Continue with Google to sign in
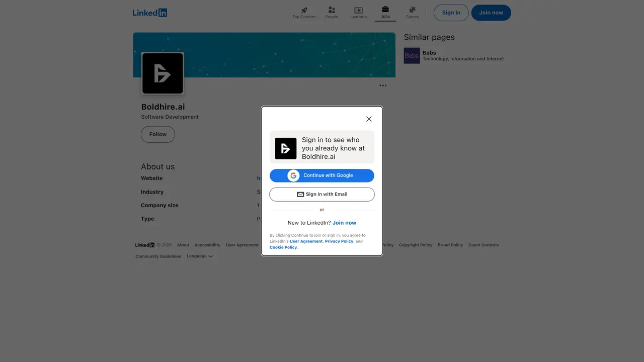Viewport: 644px width, 362px height. pyautogui.click(x=322, y=175)
